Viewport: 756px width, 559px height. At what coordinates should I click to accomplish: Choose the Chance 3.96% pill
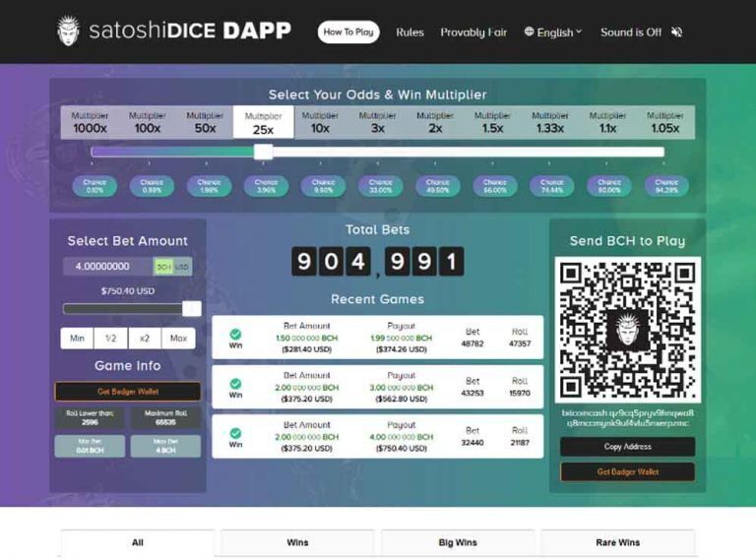[266, 186]
